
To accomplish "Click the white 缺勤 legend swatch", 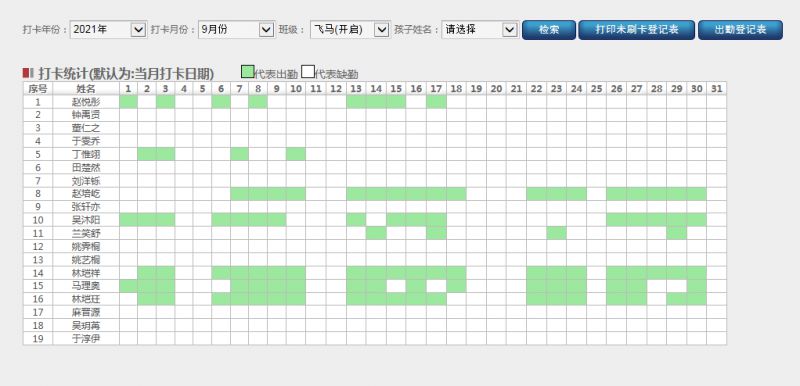I will point(308,72).
